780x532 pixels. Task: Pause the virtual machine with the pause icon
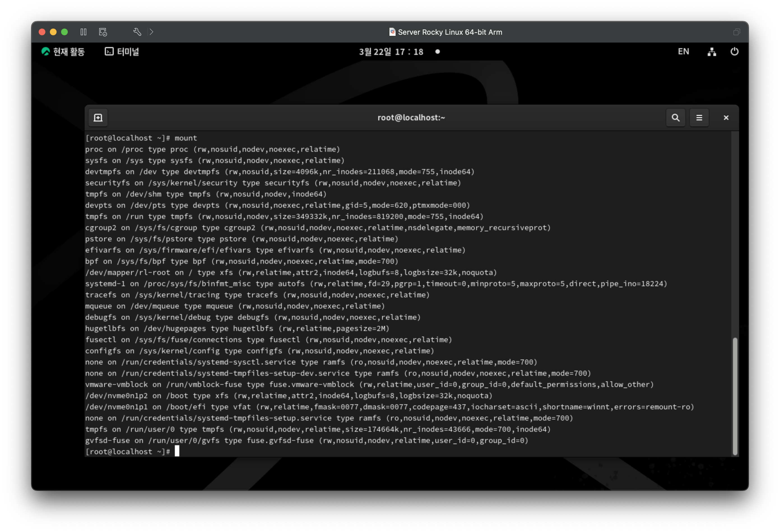[x=83, y=32]
